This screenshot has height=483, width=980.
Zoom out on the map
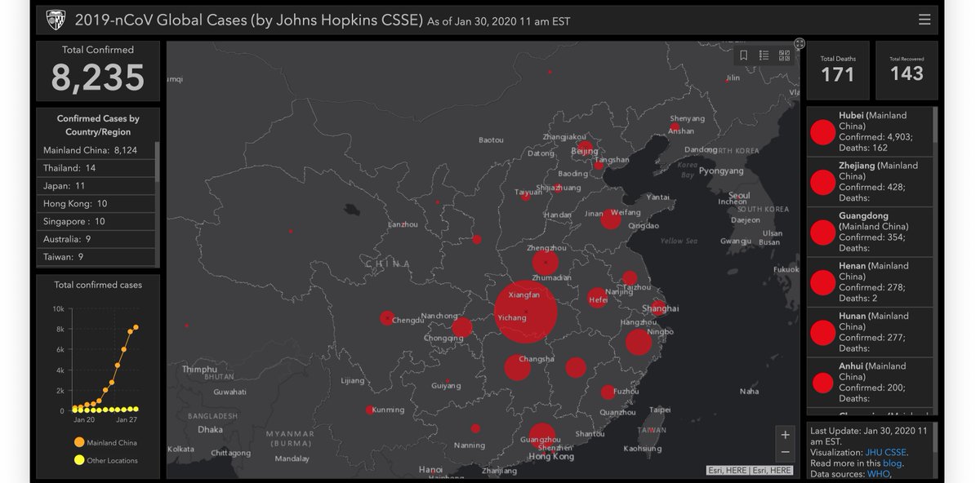(786, 452)
